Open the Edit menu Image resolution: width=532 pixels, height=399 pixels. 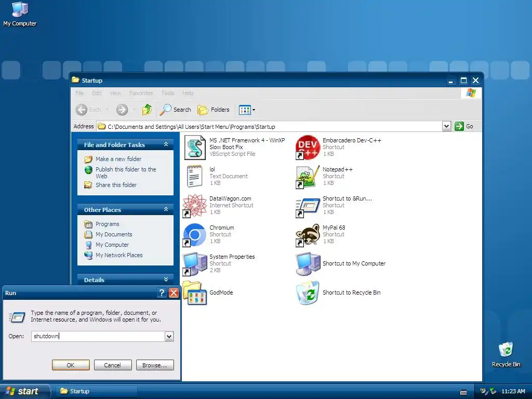97,93
